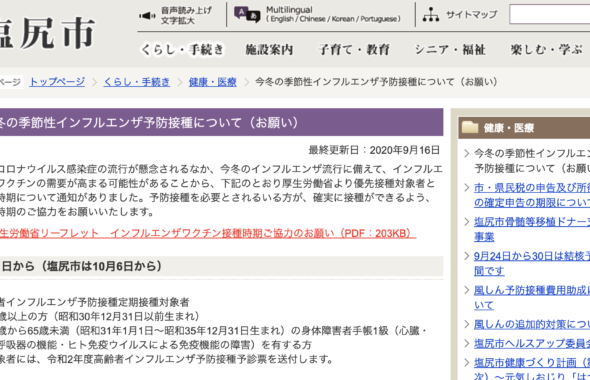Image resolution: width=590 pixels, height=380 pixels.
Task: Click the site search input field
Action: click(x=549, y=14)
